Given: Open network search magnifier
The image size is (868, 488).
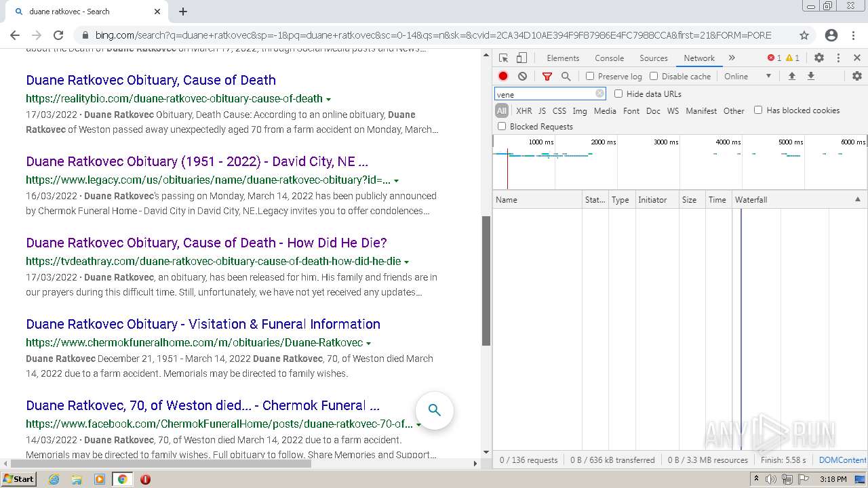Looking at the screenshot, I should coord(566,77).
